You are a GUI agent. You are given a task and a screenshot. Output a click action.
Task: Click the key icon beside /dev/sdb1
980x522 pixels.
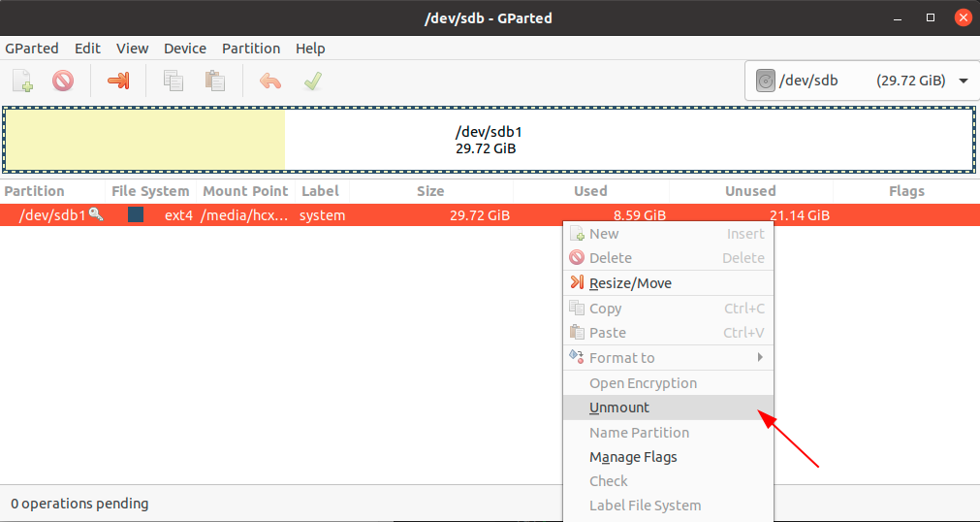click(96, 214)
